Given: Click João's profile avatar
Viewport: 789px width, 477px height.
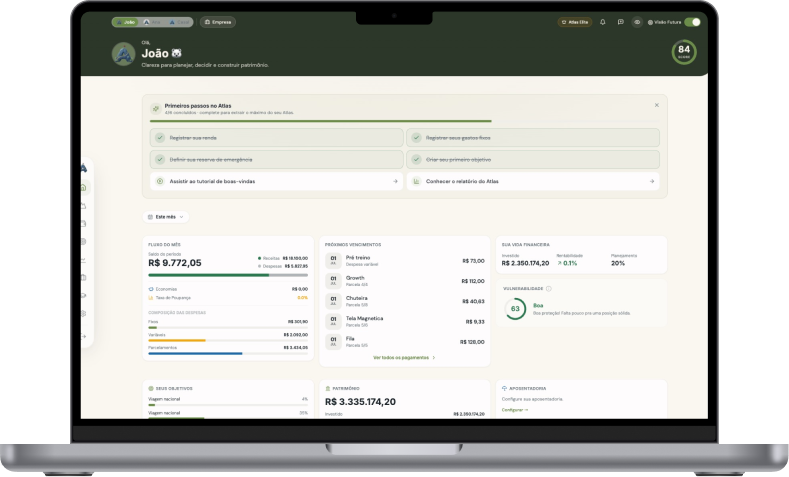Looking at the screenshot, I should (x=123, y=54).
